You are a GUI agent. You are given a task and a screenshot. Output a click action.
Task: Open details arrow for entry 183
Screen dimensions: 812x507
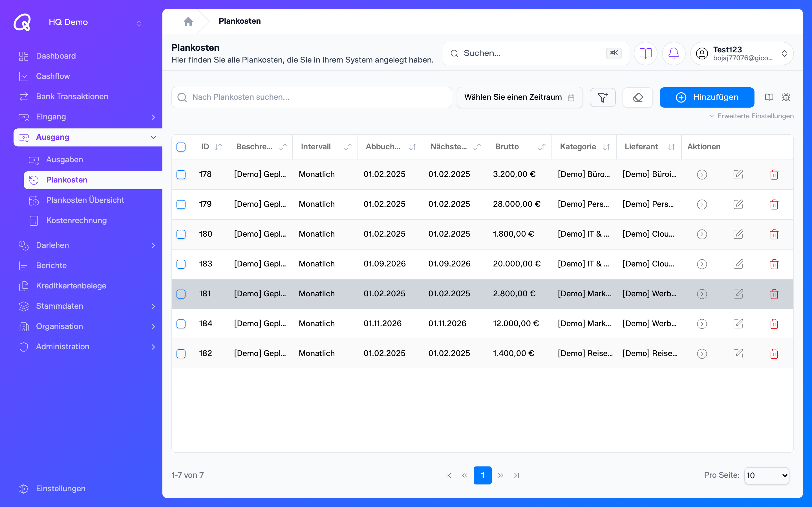point(702,264)
